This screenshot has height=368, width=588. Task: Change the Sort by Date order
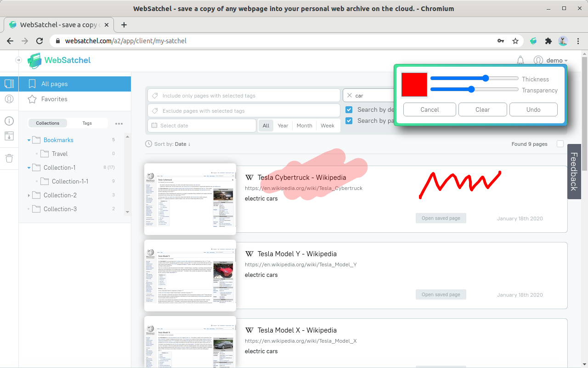[x=182, y=144]
